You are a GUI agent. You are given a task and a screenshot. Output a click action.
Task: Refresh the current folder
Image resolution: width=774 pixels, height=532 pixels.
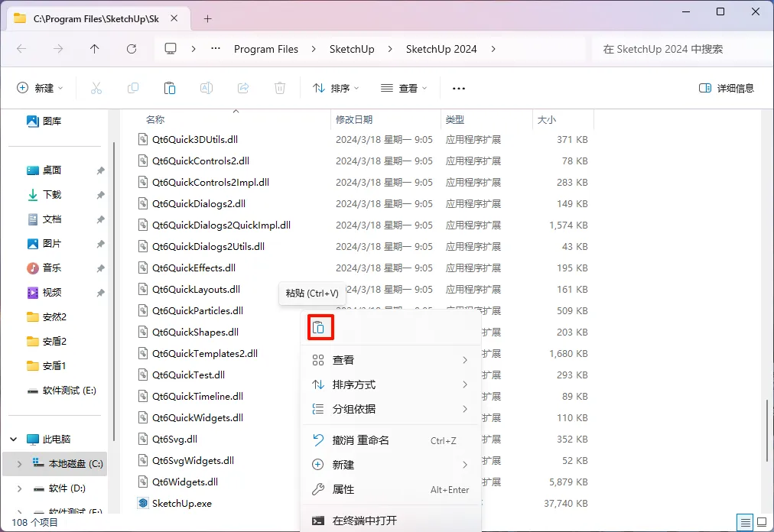(x=132, y=49)
